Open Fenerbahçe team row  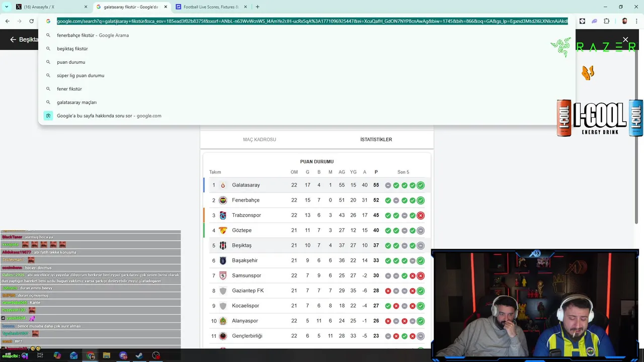pyautogui.click(x=317, y=200)
